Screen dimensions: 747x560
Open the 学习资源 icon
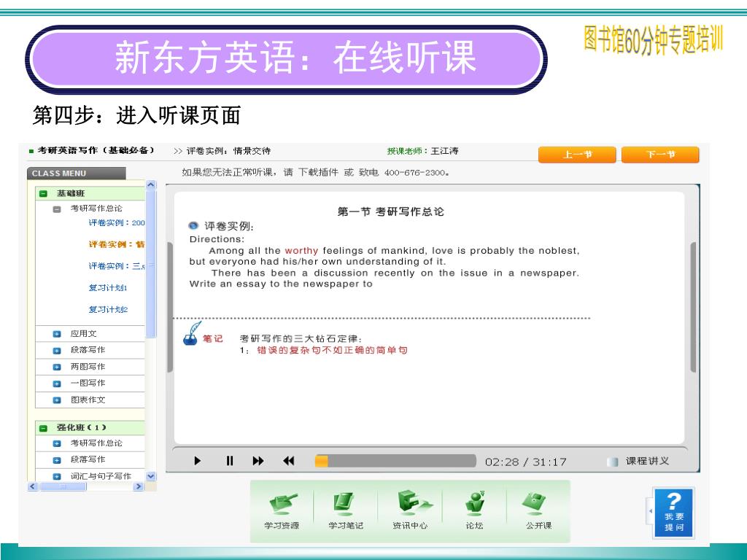tap(282, 511)
